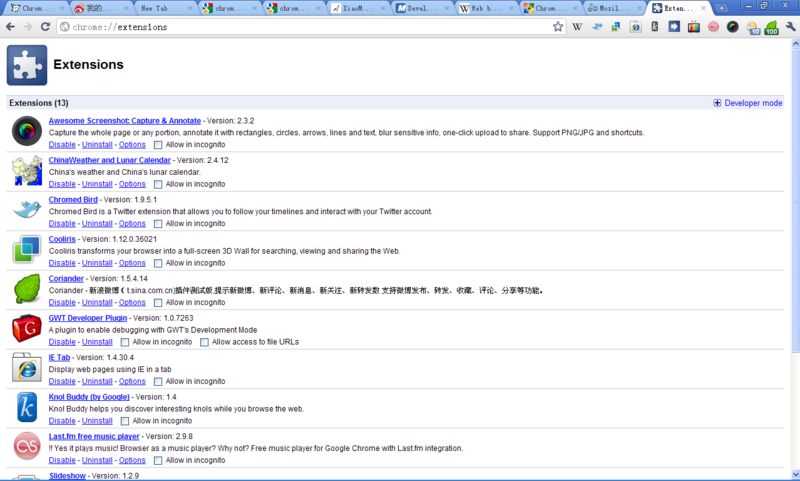The width and height of the screenshot is (800, 481).
Task: Open IE Tab Options
Action: (x=132, y=382)
